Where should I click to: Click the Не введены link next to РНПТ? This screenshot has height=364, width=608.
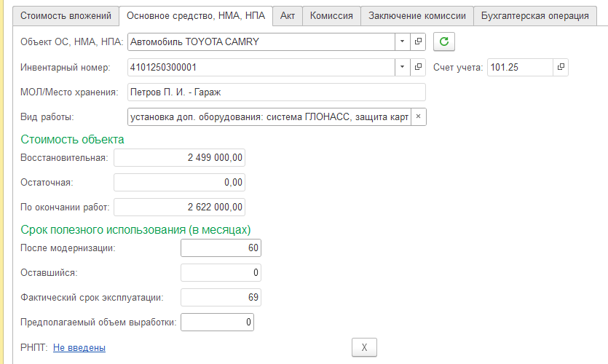click(79, 348)
